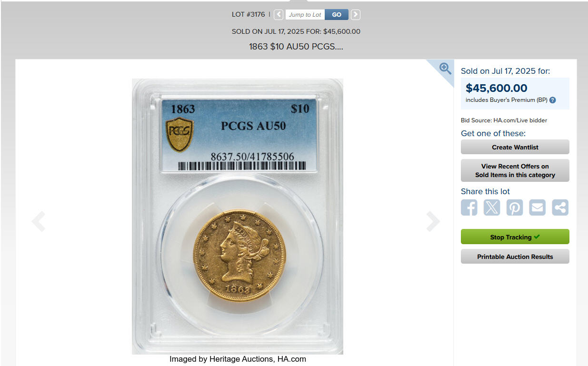
Task: Click the Create Wantlist button
Action: (515, 147)
